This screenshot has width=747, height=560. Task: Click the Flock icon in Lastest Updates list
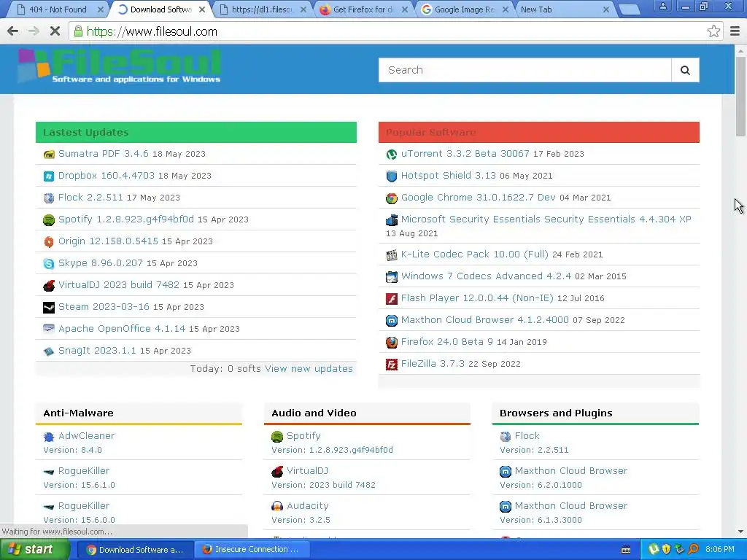coord(49,198)
